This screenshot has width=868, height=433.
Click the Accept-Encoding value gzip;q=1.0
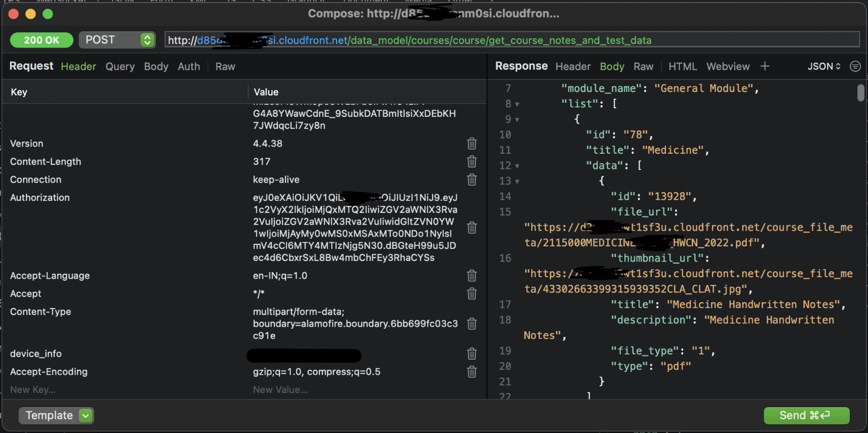coord(317,372)
